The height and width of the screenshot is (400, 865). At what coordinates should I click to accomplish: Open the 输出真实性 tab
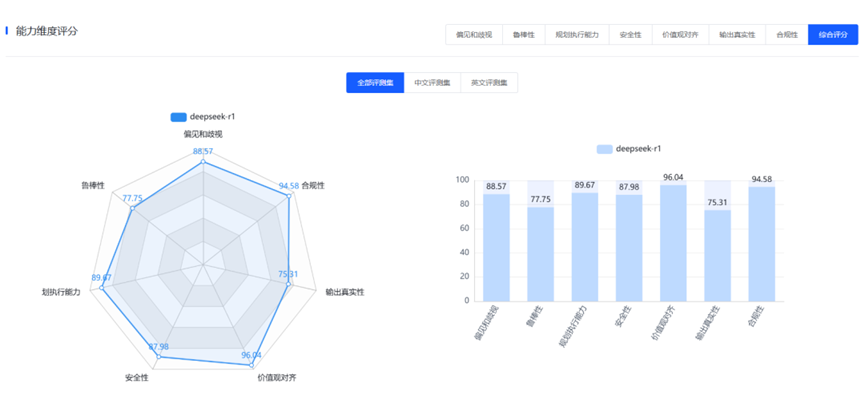coord(737,34)
